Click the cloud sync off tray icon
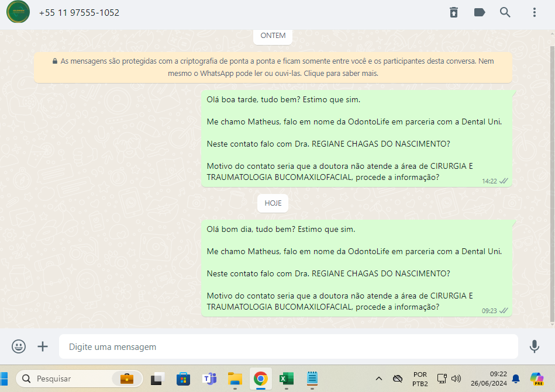The width and height of the screenshot is (555, 392). tap(398, 379)
